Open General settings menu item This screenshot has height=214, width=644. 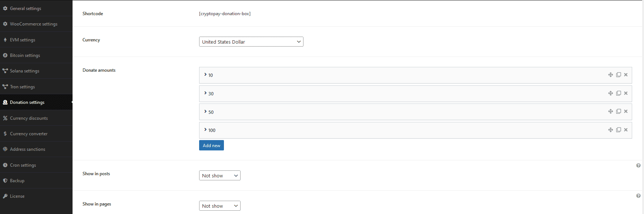point(36,8)
